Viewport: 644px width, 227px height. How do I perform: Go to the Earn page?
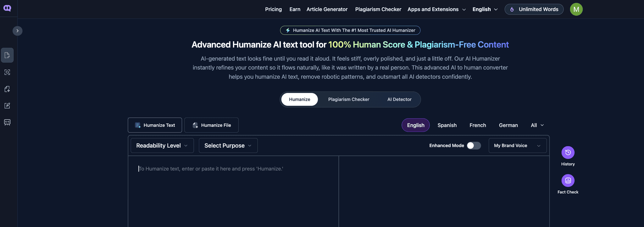coord(295,9)
